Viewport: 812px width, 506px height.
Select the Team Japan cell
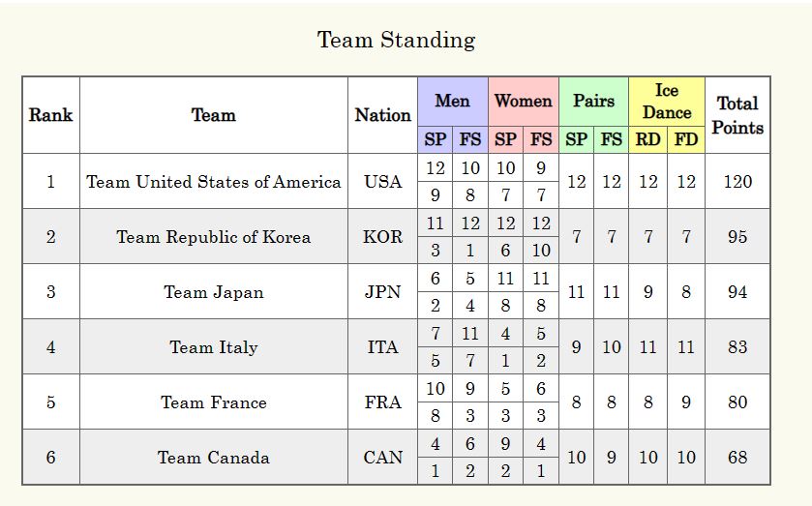pyautogui.click(x=213, y=292)
